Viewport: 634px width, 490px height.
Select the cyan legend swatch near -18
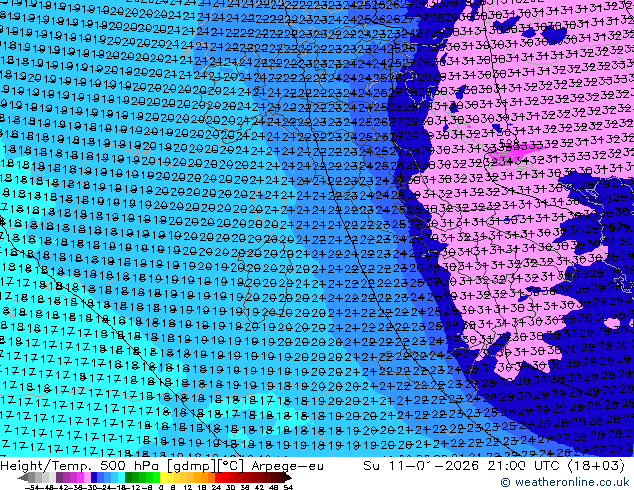click(x=121, y=478)
